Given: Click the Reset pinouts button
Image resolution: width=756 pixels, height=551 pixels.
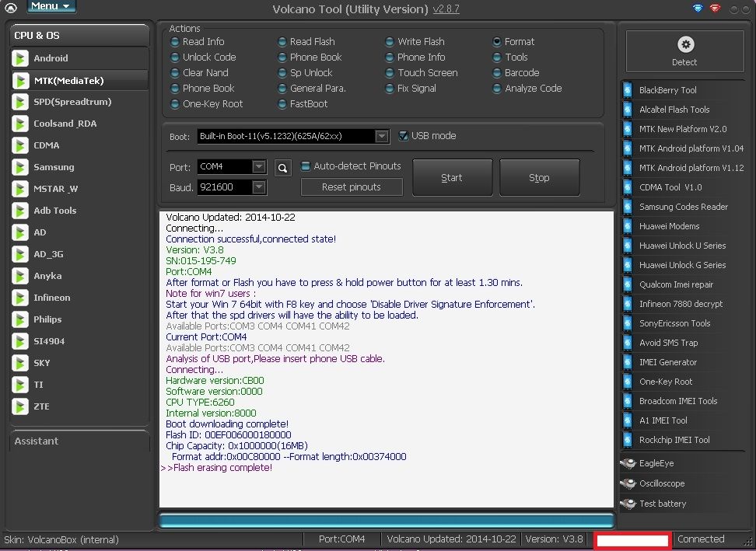Looking at the screenshot, I should (352, 187).
